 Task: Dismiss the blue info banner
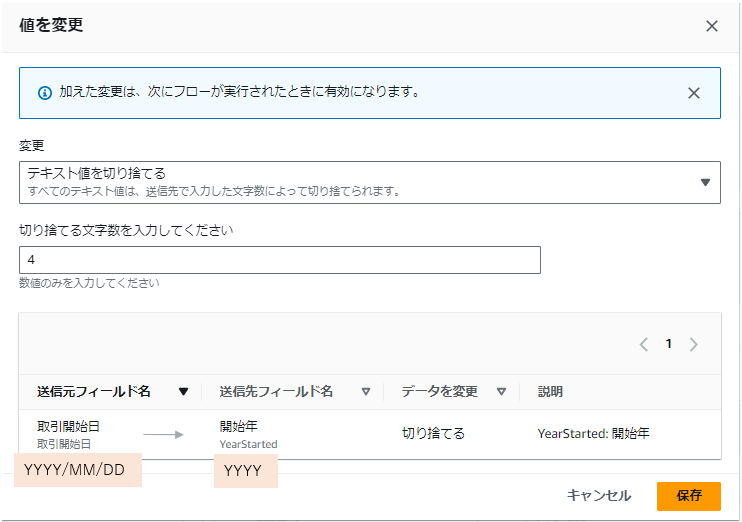(694, 93)
